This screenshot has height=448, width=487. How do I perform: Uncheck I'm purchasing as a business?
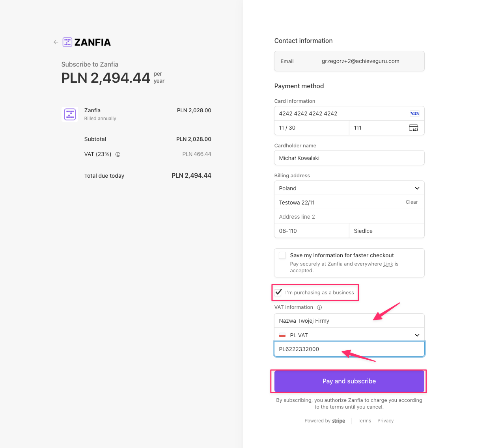[x=279, y=292]
